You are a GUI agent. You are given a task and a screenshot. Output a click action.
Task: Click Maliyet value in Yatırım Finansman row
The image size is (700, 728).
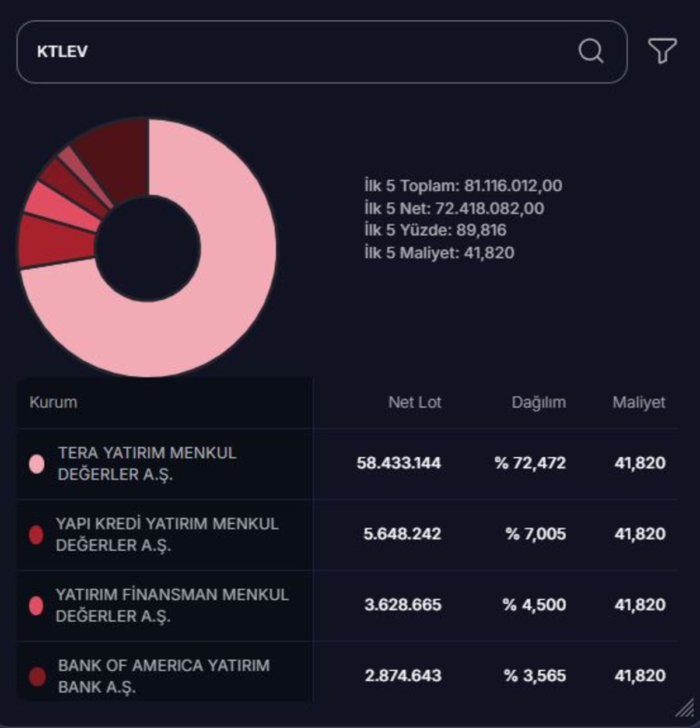pos(640,605)
